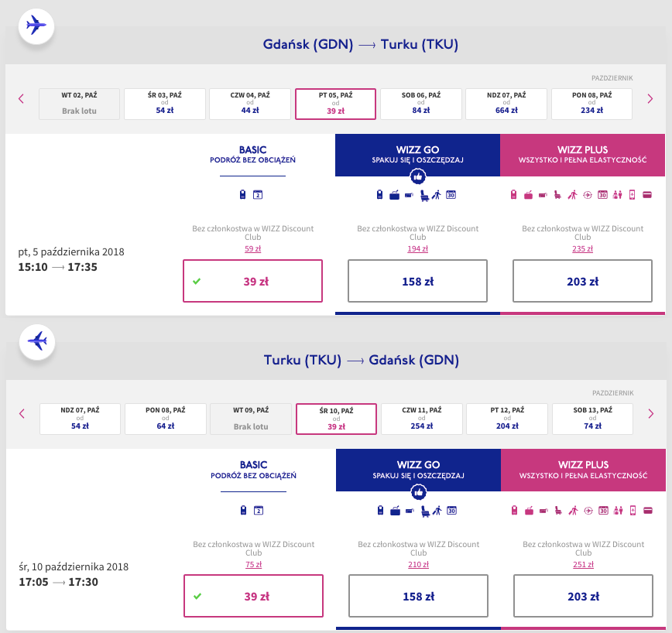The width and height of the screenshot is (672, 633).
Task: Select WIZZ PLUS 203 zł fare for Turku–Gdańsk
Action: (x=584, y=596)
